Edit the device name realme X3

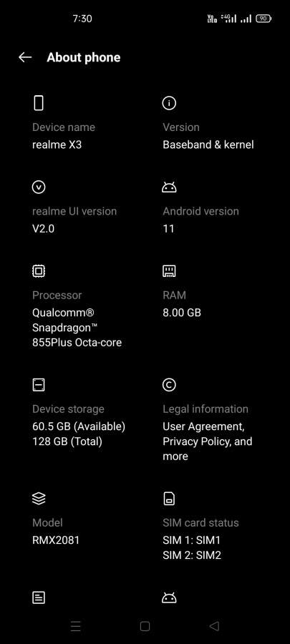coord(57,145)
